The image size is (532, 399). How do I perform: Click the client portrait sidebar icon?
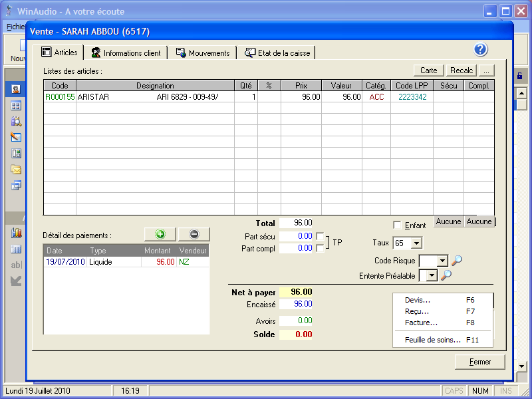(x=16, y=89)
